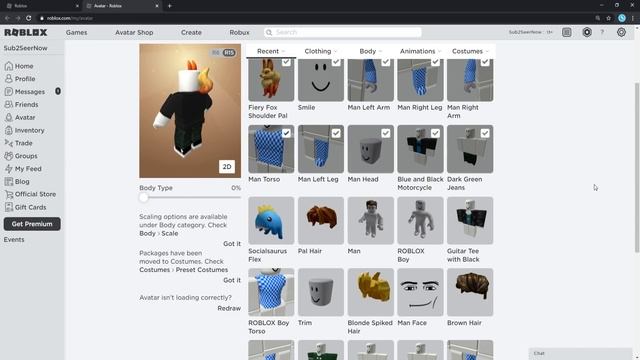Dismiss packages tip with Got it
This screenshot has width=640, height=360.
click(232, 280)
